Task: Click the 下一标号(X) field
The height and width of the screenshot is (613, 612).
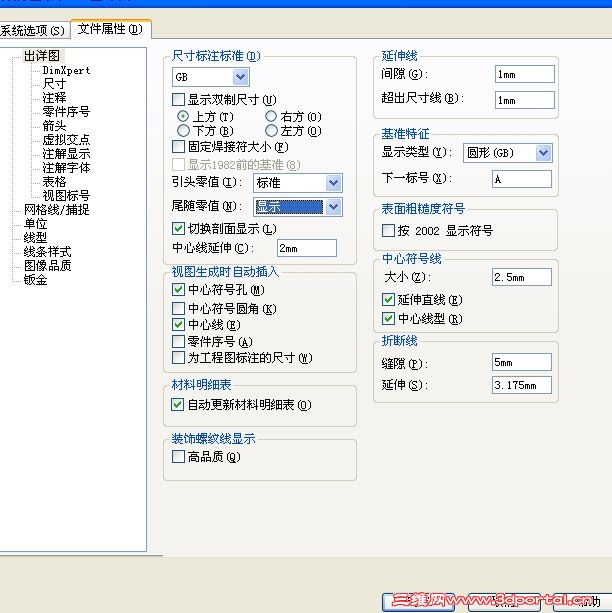Action: [x=522, y=179]
